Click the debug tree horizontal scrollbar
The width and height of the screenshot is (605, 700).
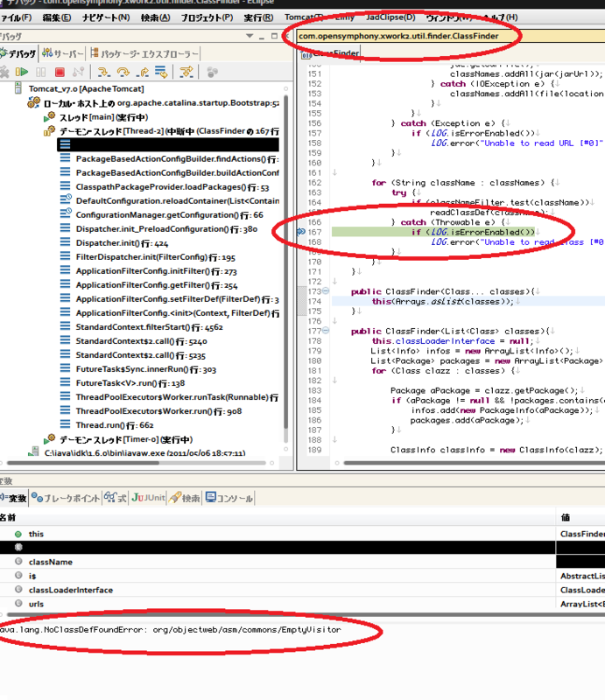point(83,463)
